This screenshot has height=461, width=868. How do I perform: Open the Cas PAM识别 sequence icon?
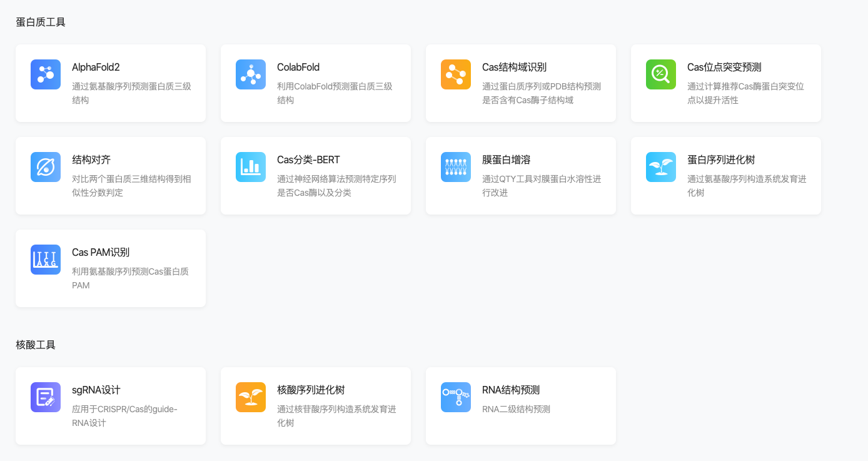coord(46,260)
